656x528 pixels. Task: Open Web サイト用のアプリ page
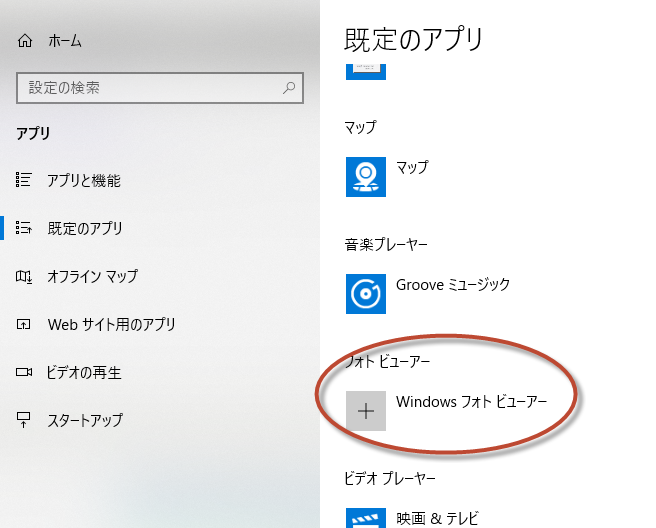tap(111, 324)
